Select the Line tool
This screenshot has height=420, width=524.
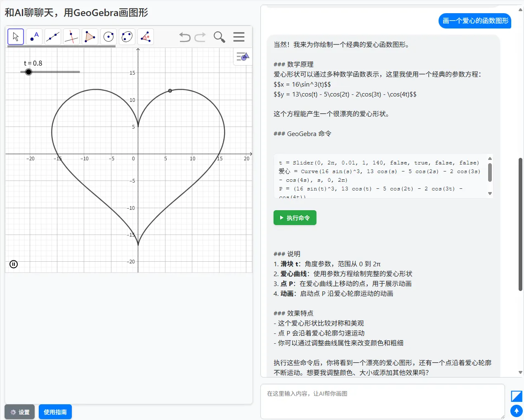[x=53, y=37]
